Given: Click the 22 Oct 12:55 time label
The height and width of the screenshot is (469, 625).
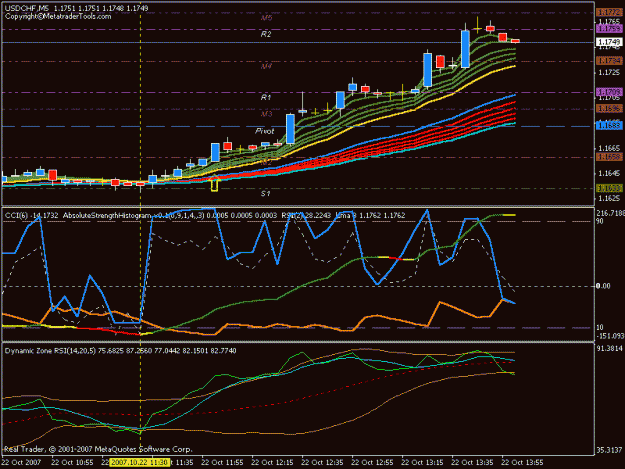Looking at the screenshot, I should coord(372,463).
